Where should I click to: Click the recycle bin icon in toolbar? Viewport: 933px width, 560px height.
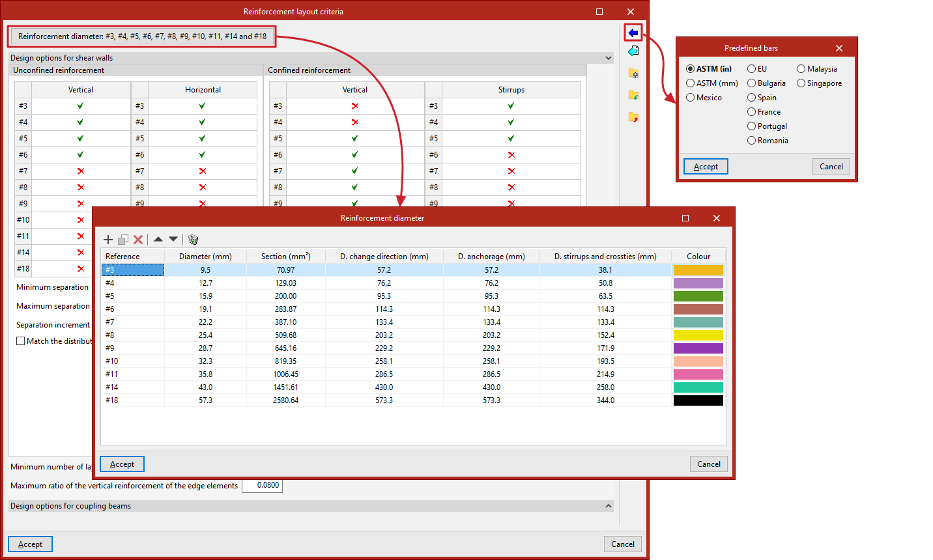click(193, 240)
